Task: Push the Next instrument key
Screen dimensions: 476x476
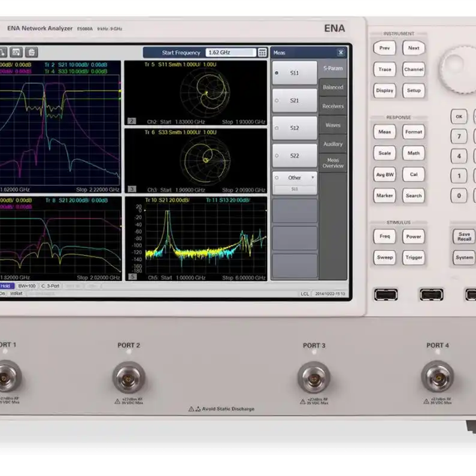Action: click(414, 48)
